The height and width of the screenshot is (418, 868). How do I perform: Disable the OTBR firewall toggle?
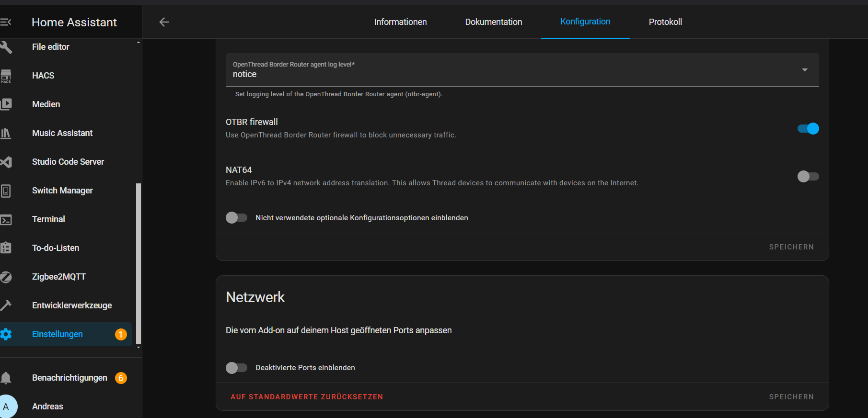click(x=808, y=128)
